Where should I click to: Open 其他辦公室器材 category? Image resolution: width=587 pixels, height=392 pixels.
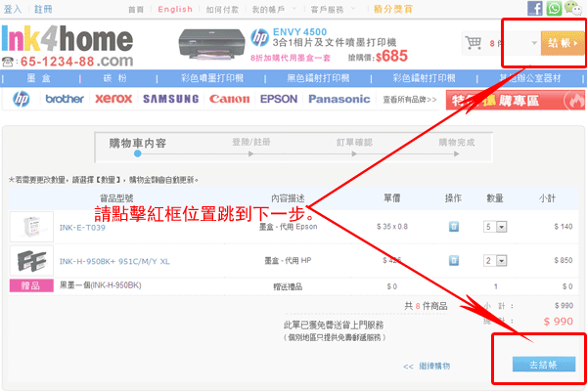click(530, 78)
